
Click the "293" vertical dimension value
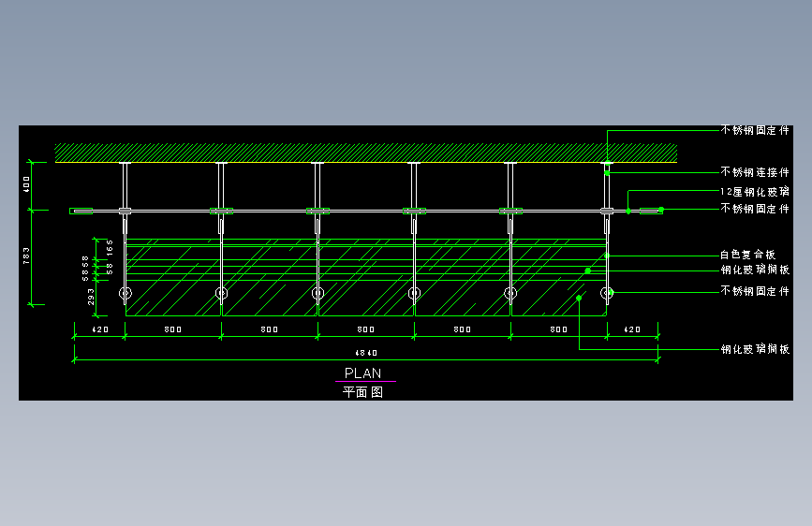pyautogui.click(x=91, y=297)
